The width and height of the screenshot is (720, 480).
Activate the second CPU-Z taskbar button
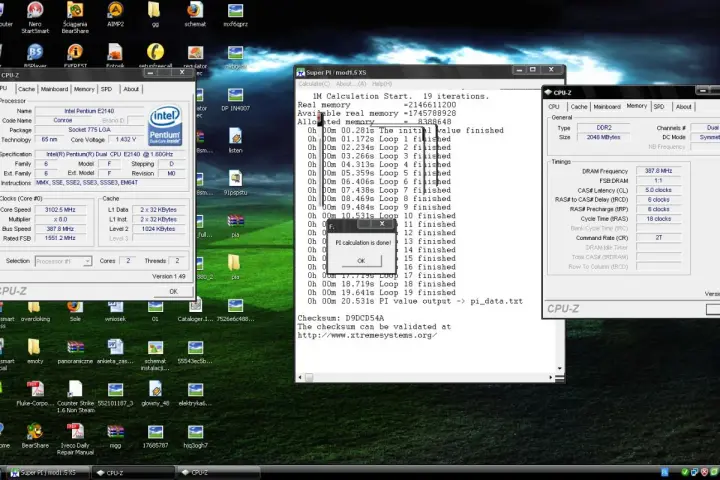pos(218,473)
